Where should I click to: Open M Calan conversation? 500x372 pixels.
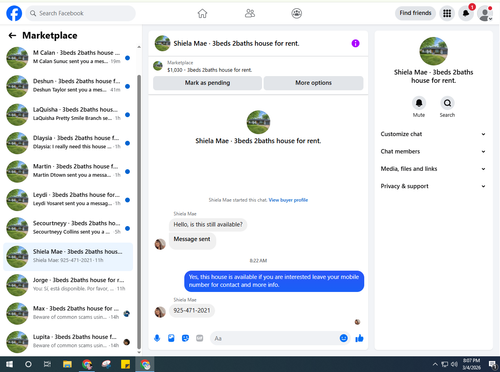(x=68, y=58)
